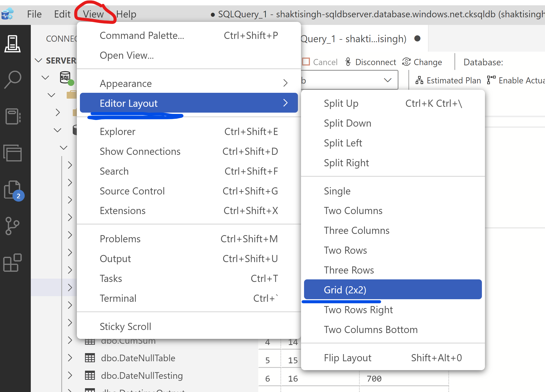545x392 pixels.
Task: Select Two Columns Bottom layout
Action: coord(393,330)
